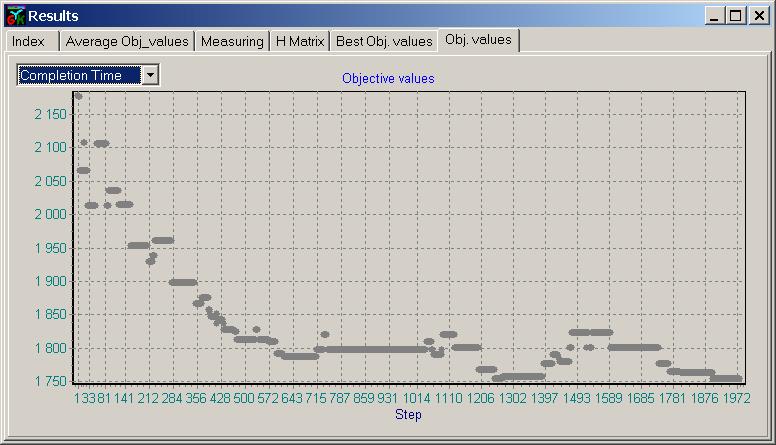The image size is (776, 445).
Task: Click the Results title bar text
Action: [x=53, y=16]
